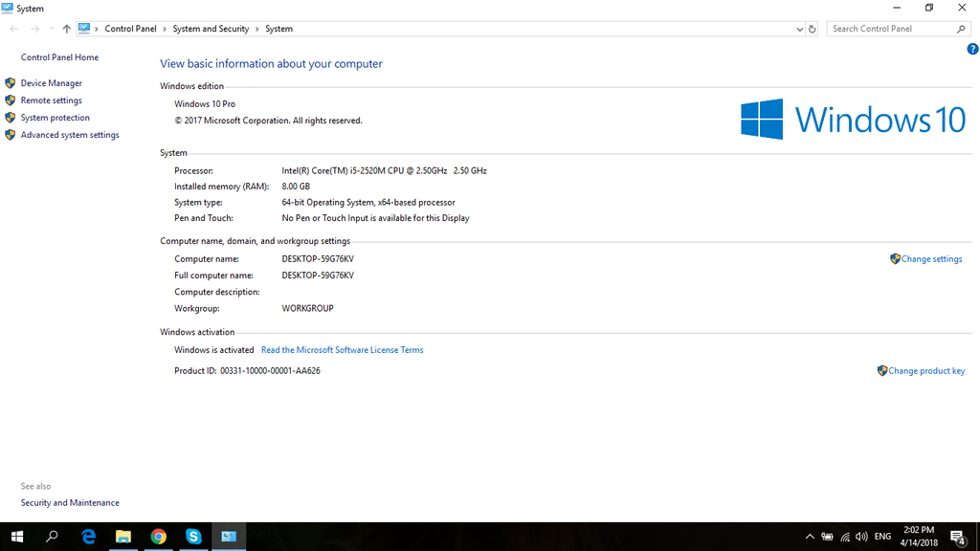Open Security and Maintenance link
The image size is (980, 551).
coord(70,503)
